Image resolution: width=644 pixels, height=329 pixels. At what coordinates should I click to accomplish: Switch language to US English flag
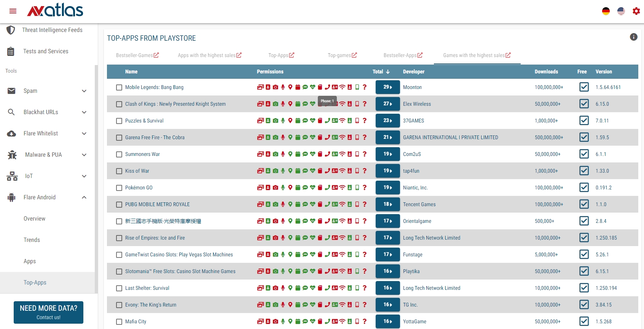pyautogui.click(x=621, y=11)
